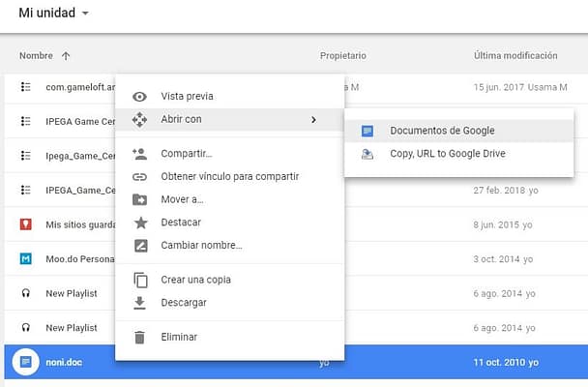Click date 27 feb. 2018 yo
The height and width of the screenshot is (387, 588).
[506, 191]
